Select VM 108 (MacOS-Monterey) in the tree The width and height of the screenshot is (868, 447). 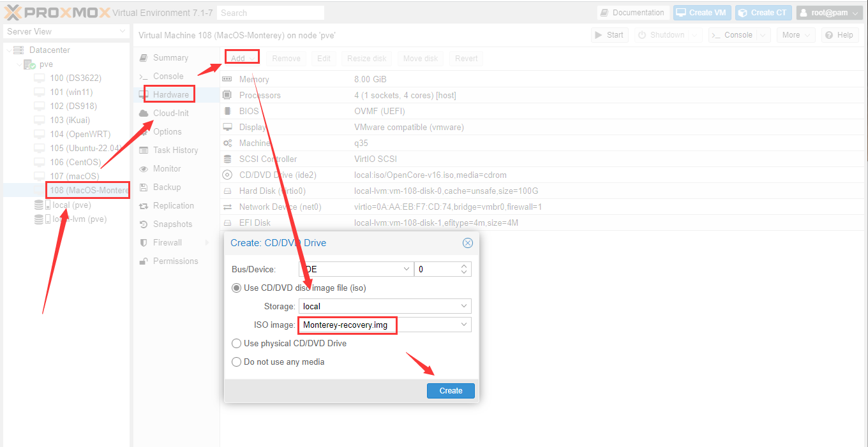pos(66,191)
